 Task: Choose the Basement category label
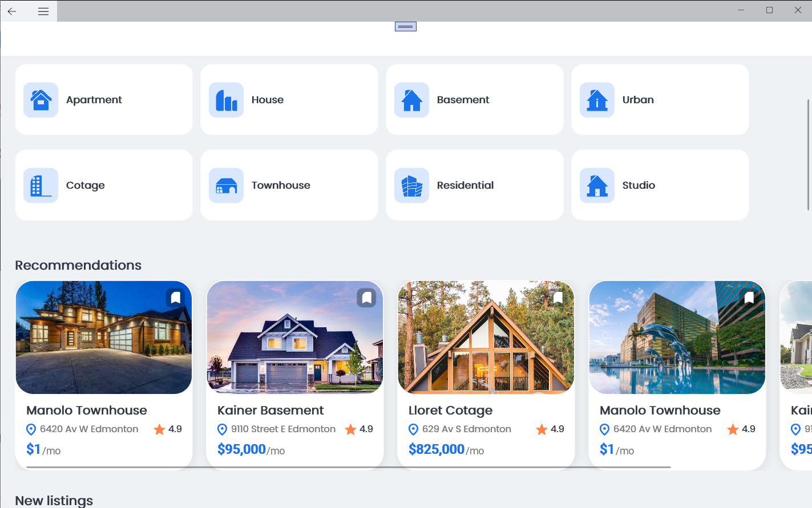coord(463,100)
